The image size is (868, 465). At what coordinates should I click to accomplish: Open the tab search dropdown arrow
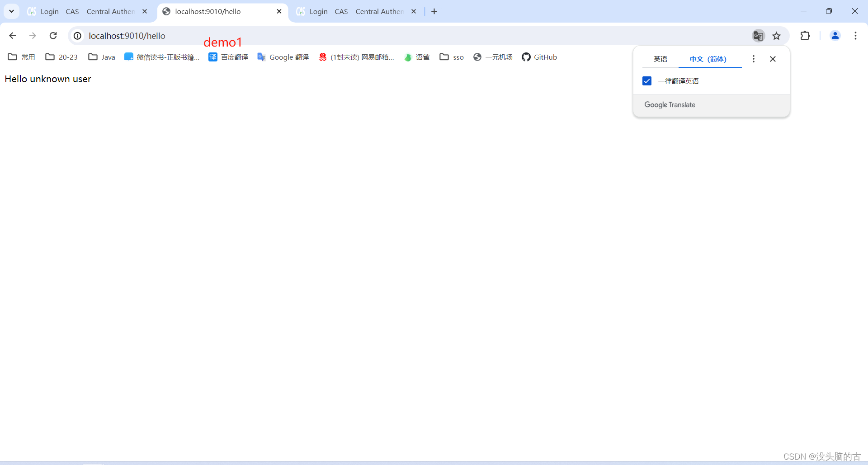[x=11, y=11]
